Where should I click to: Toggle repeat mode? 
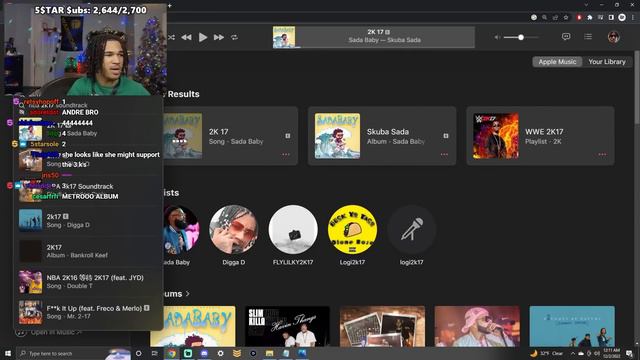[234, 37]
